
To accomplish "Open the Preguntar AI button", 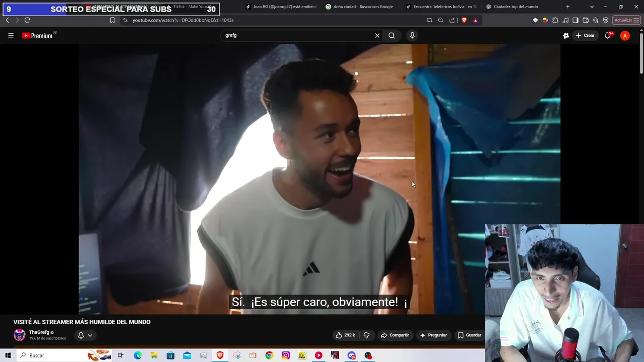I will click(433, 335).
